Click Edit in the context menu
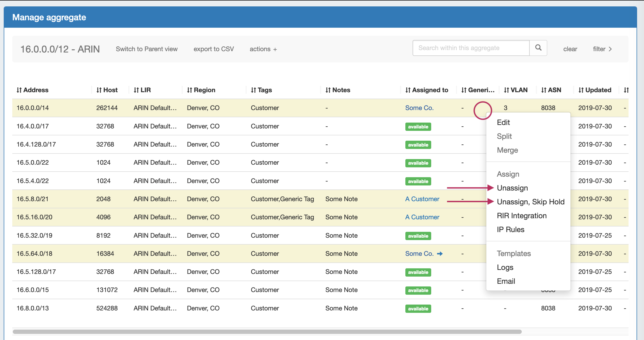Viewport: 644px width, 340px height. (x=503, y=122)
